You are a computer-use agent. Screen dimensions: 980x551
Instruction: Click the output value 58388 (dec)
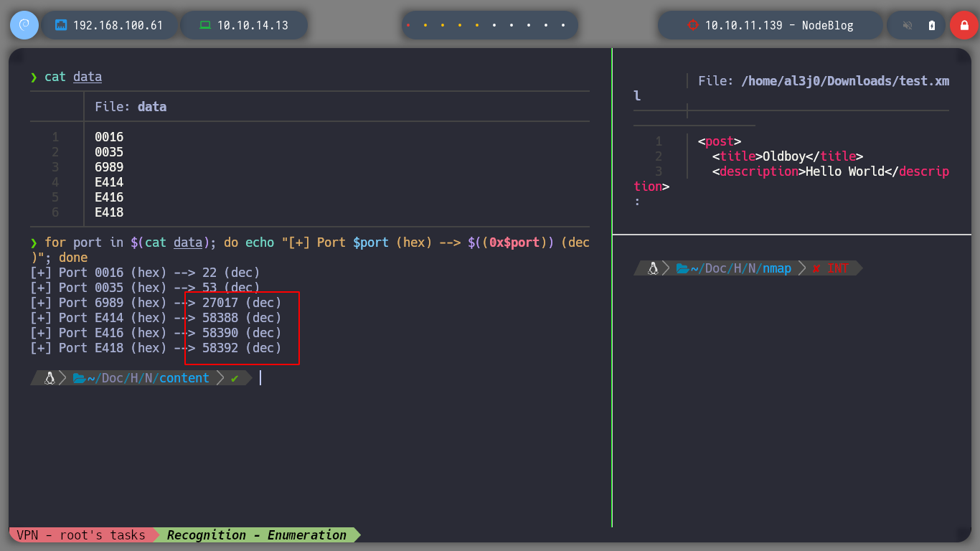point(242,318)
